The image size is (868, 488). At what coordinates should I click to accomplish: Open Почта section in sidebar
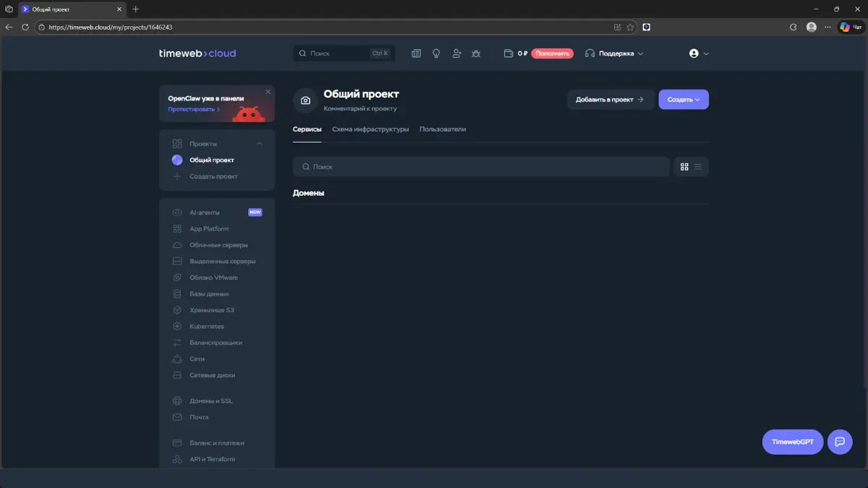[200, 416]
